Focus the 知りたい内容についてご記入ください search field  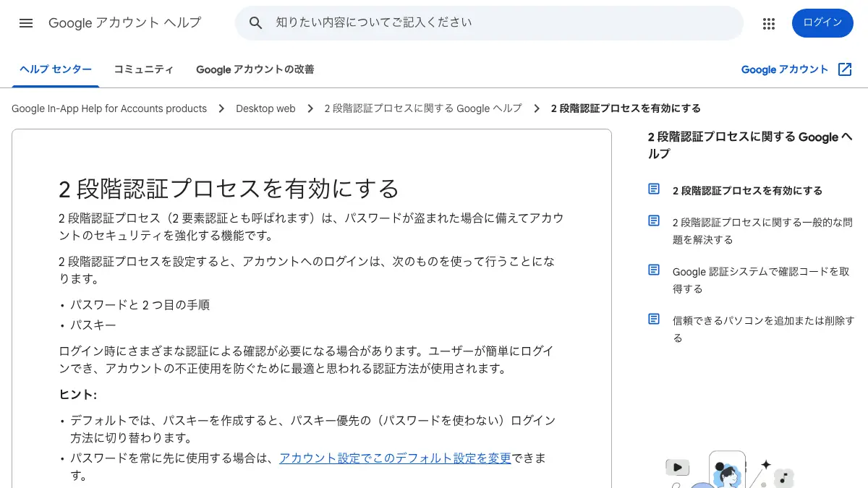(489, 23)
